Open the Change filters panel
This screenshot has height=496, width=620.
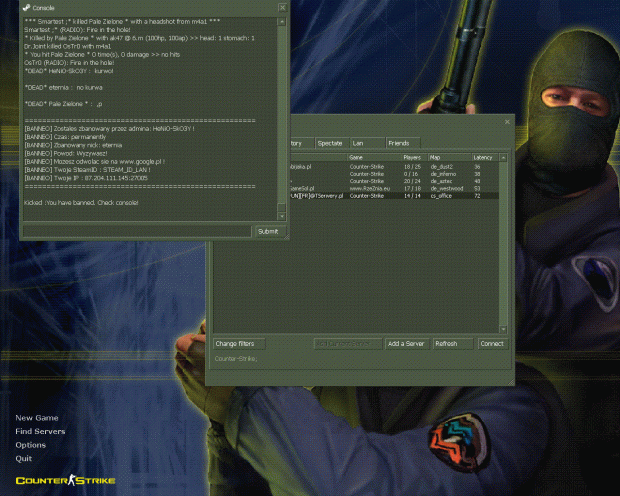point(239,344)
